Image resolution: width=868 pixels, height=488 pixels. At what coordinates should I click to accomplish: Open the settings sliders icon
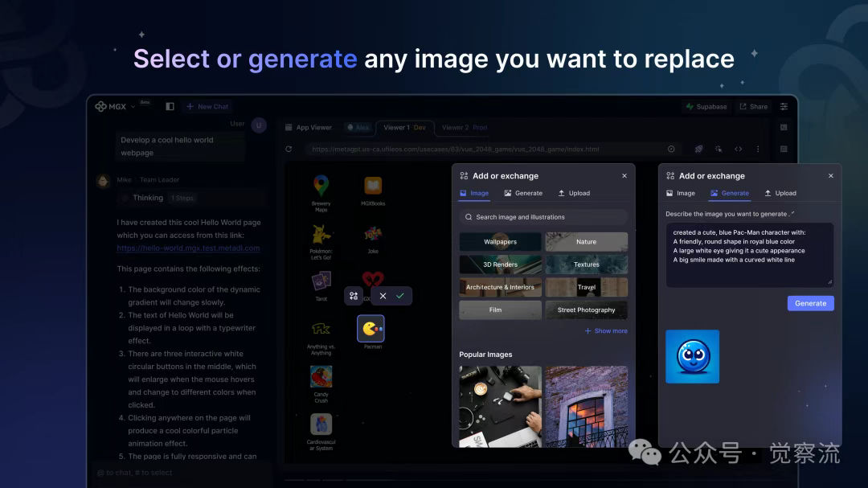[x=784, y=106]
